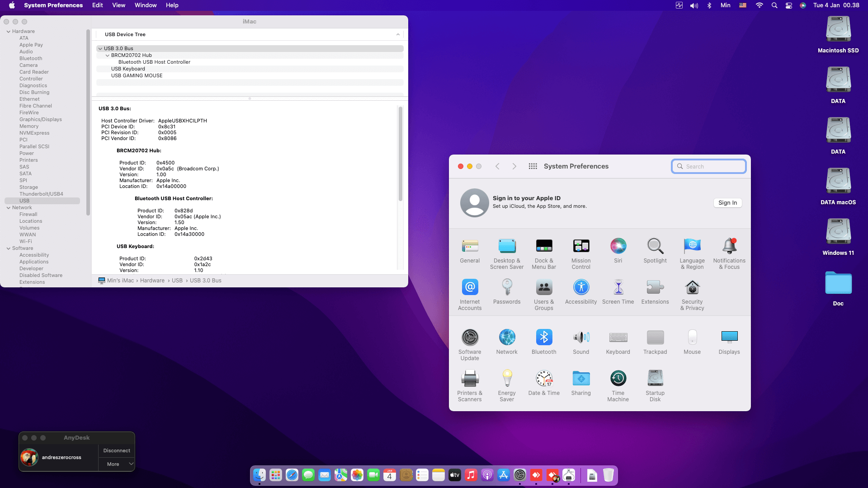Open Energy Saver preferences

click(507, 386)
